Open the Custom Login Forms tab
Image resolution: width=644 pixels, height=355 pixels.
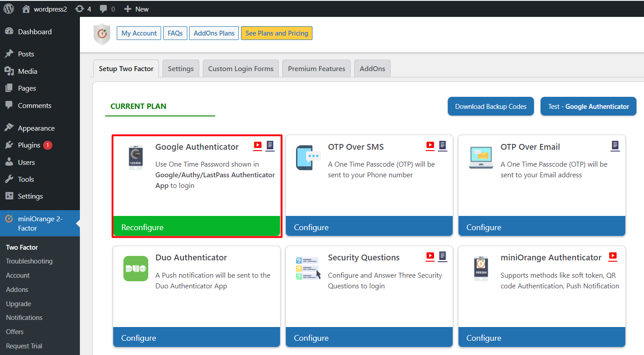pos(241,68)
